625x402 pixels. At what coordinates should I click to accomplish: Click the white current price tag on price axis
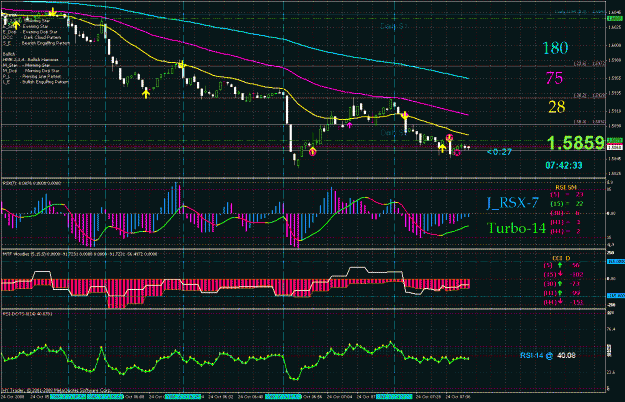pos(615,148)
